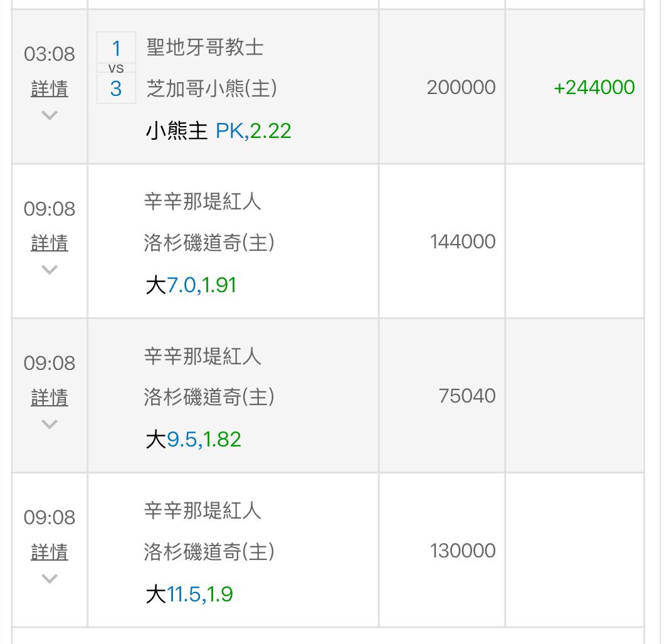Click the 大9.5,1.82 bet text
669x644 pixels.
[193, 440]
